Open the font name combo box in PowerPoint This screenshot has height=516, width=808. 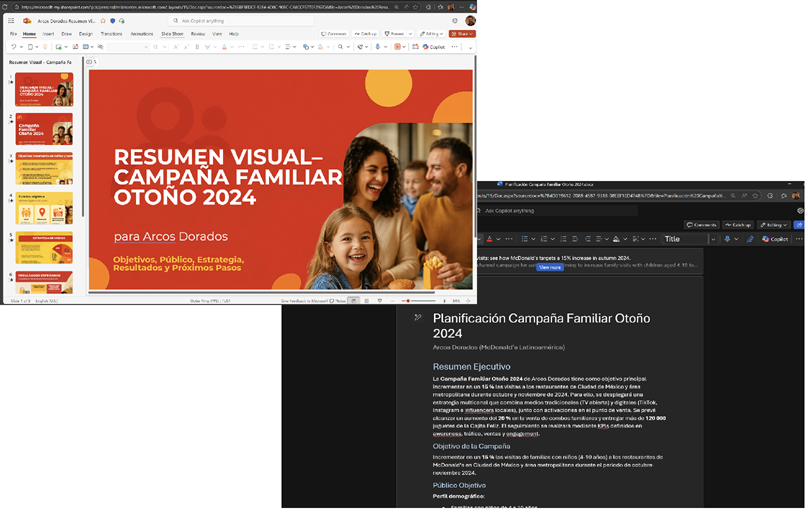(129, 47)
